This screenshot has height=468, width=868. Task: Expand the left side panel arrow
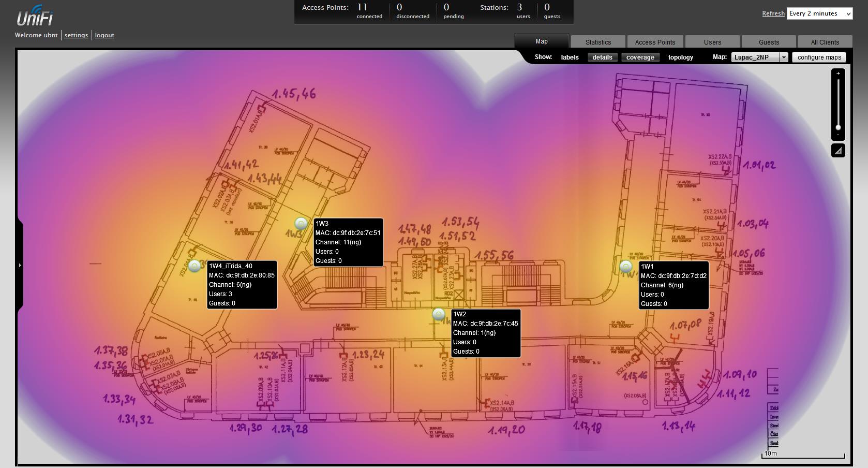pyautogui.click(x=20, y=265)
